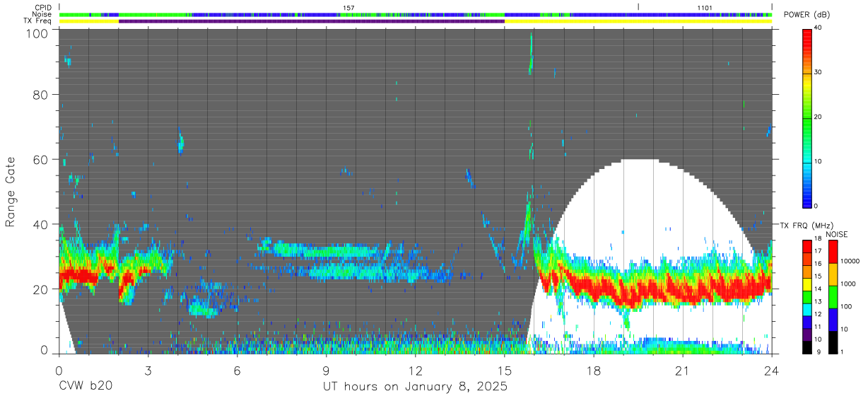
Task: Click CPID value '157'
Action: (348, 7)
